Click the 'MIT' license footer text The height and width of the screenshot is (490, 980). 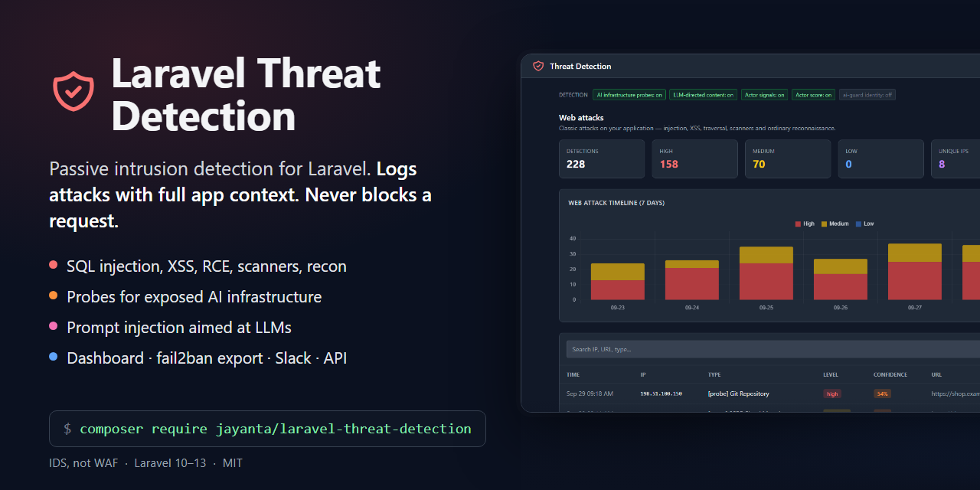point(233,463)
